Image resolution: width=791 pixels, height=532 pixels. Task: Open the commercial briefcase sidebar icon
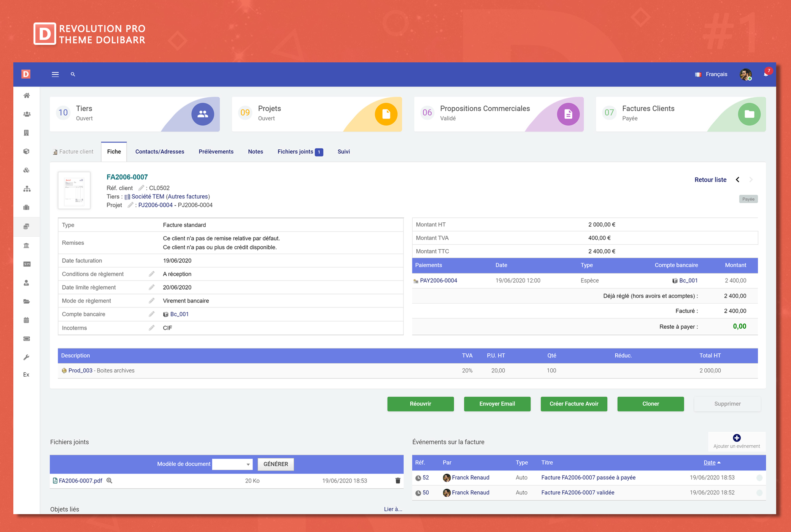[x=27, y=207]
